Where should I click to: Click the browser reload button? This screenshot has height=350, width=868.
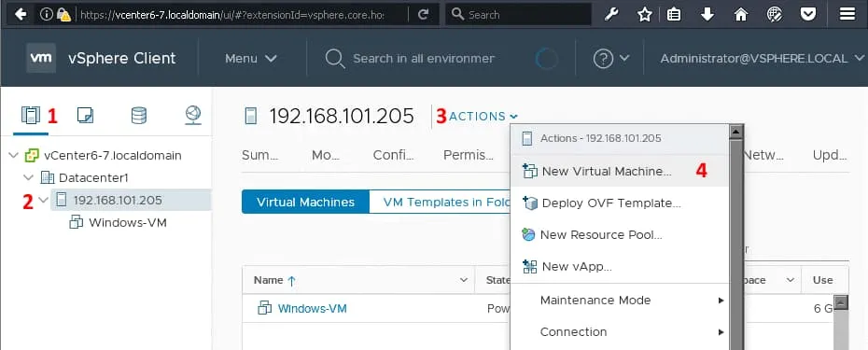click(424, 14)
